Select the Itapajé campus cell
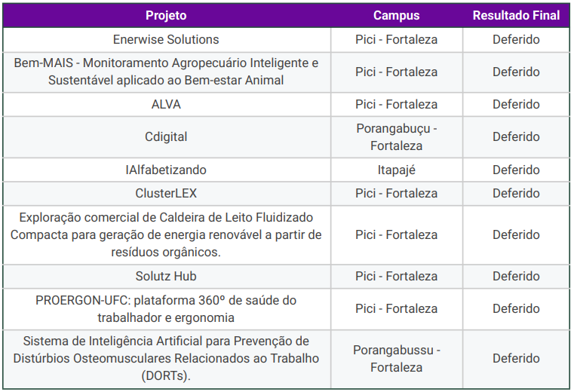 396,170
